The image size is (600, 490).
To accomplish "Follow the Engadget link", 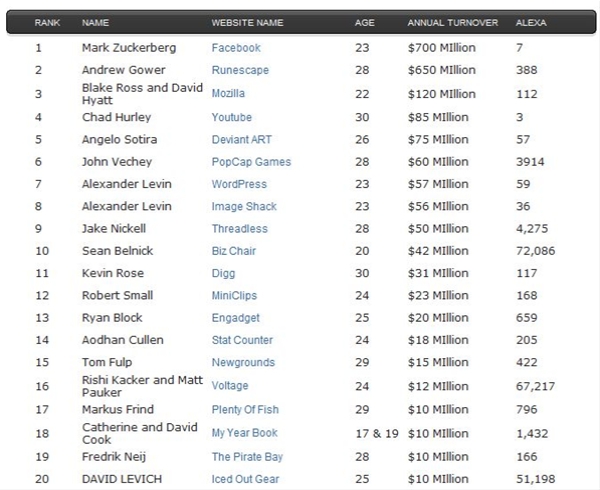I will 236,318.
